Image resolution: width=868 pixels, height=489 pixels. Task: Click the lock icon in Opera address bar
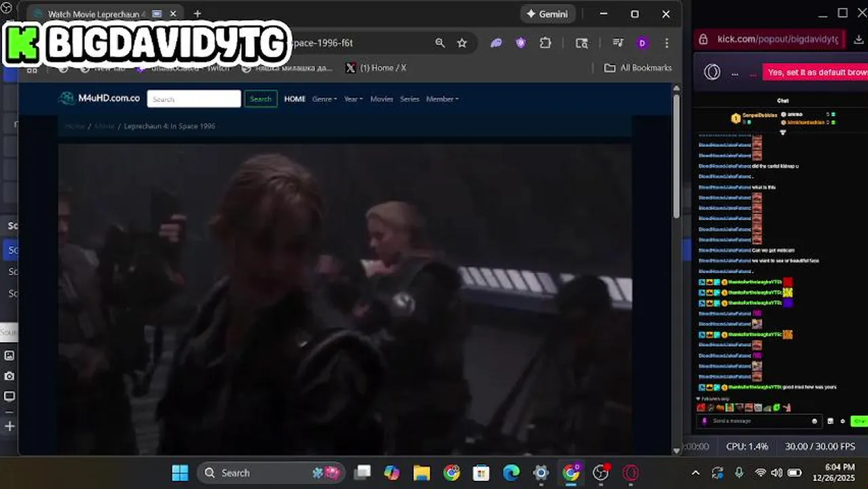point(704,39)
